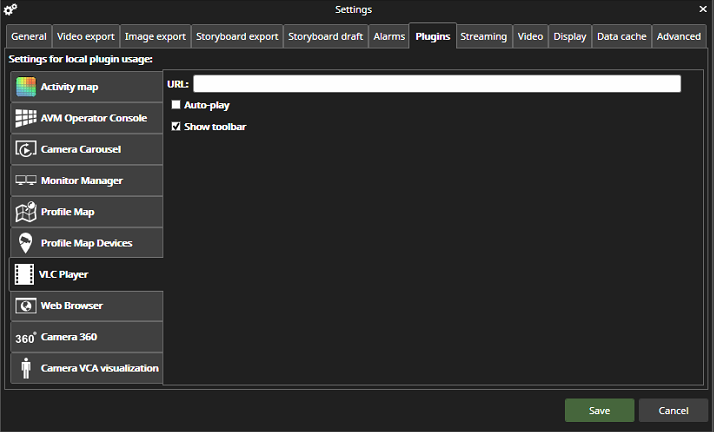Select the VLC Player label
The image size is (714, 432).
point(63,274)
